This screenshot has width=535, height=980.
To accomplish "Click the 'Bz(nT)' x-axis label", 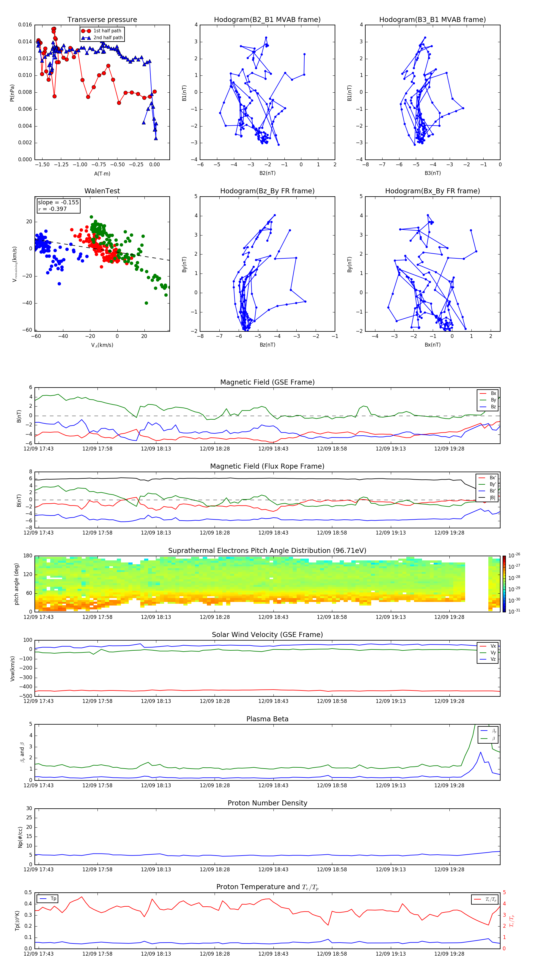I will 267,345.
